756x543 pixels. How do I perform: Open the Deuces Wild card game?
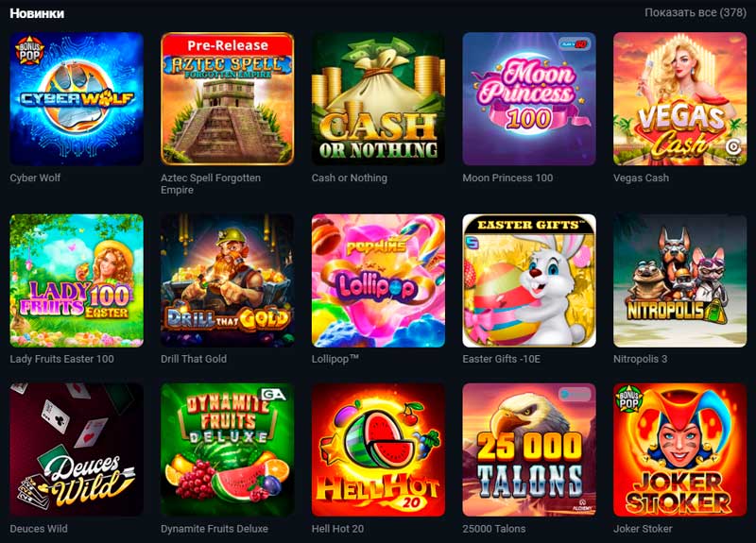(77, 450)
